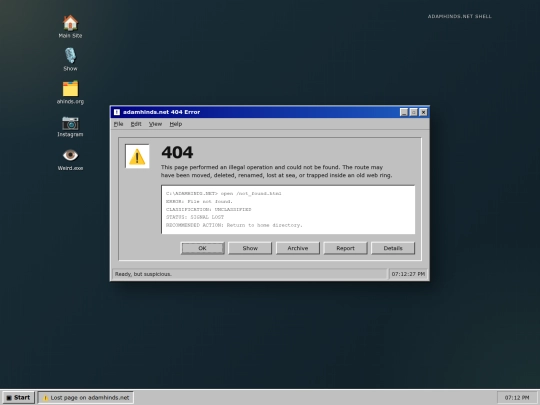Click the 'ERROR: File not found.' line
Viewport: 540px width, 405px height.
[x=199, y=201]
